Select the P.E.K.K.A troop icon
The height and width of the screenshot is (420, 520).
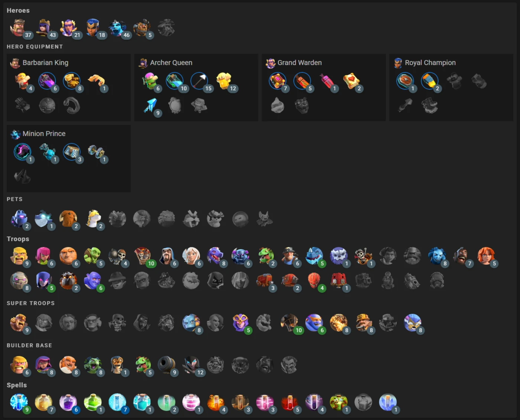point(240,256)
